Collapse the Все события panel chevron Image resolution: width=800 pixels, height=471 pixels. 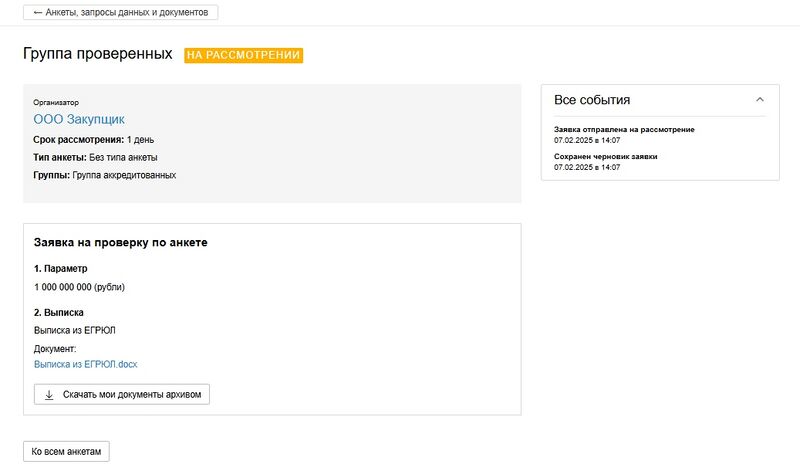(x=760, y=100)
